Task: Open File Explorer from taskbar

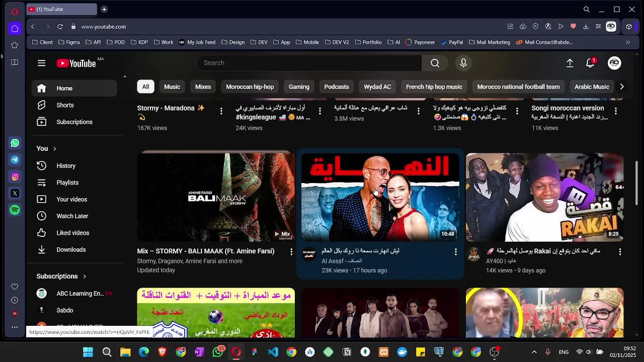Action: 125,352
